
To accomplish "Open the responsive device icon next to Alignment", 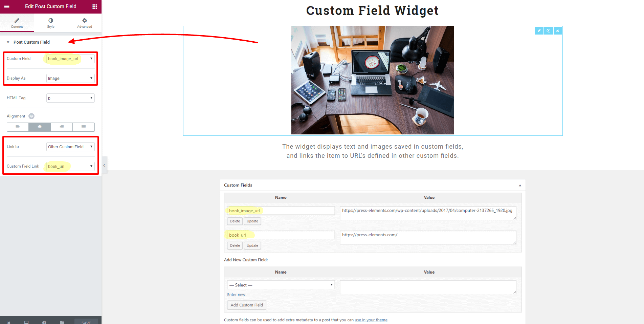I will (x=31, y=116).
